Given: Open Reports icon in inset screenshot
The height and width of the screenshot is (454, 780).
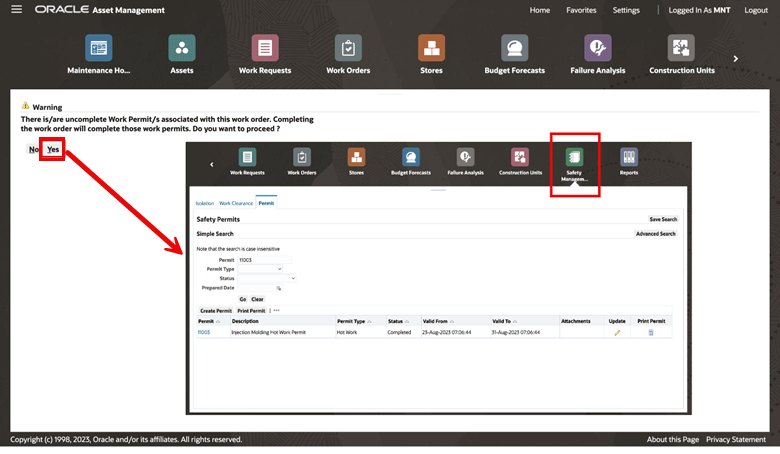Looking at the screenshot, I should (629, 157).
